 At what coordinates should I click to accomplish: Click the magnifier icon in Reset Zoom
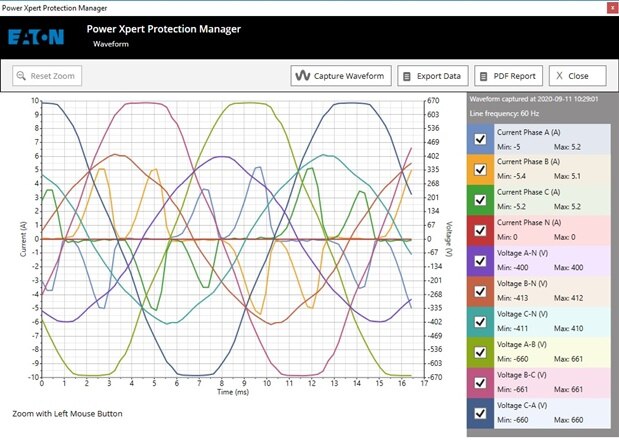click(x=21, y=76)
